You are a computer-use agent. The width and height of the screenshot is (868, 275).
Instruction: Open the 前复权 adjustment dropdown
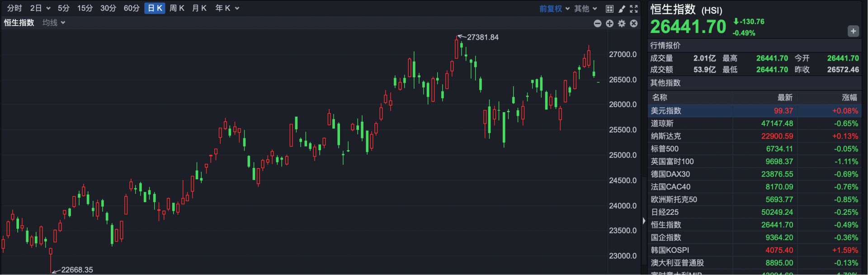[554, 9]
